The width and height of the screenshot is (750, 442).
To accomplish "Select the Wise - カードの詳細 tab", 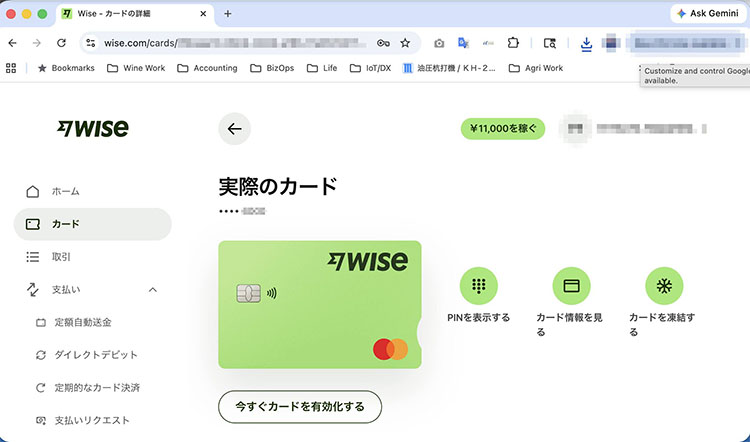I will [x=135, y=14].
